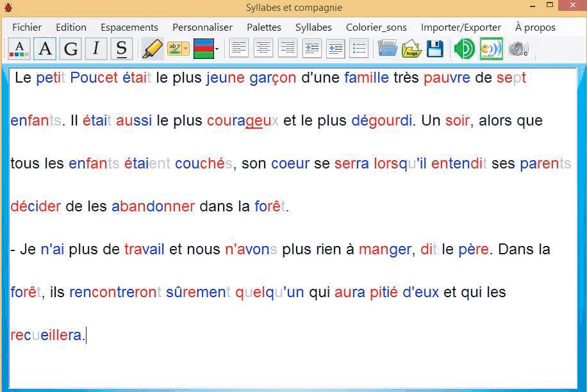Screen dimensions: 587x392
Task: Decrease indent with the outdent icon
Action: click(335, 49)
